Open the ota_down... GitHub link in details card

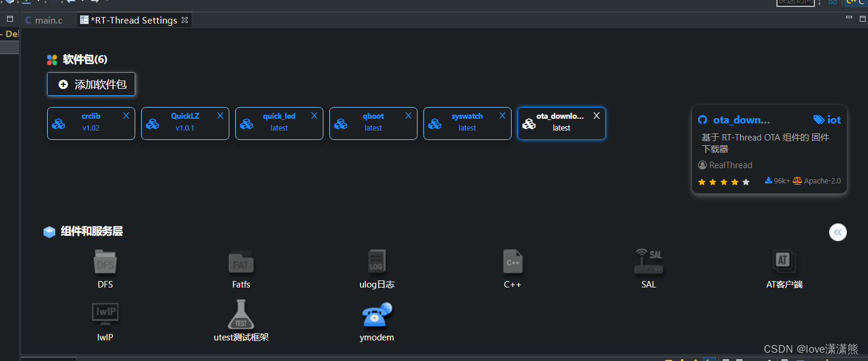(x=742, y=120)
